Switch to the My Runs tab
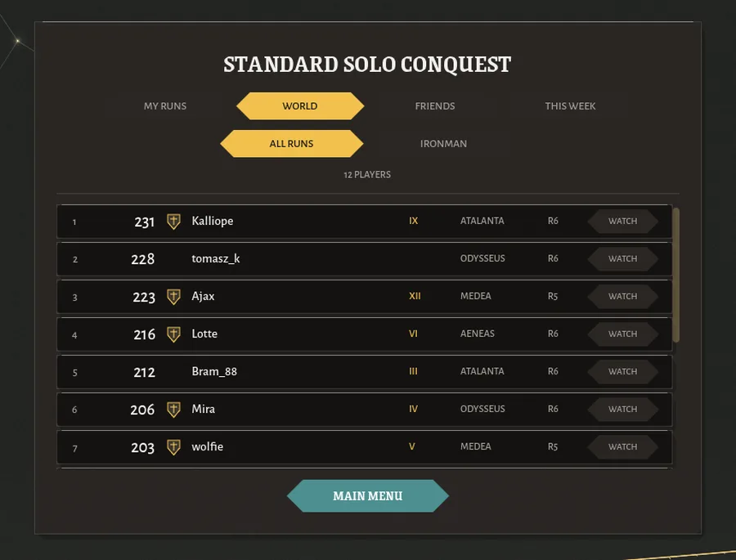The height and width of the screenshot is (560, 736). click(165, 106)
